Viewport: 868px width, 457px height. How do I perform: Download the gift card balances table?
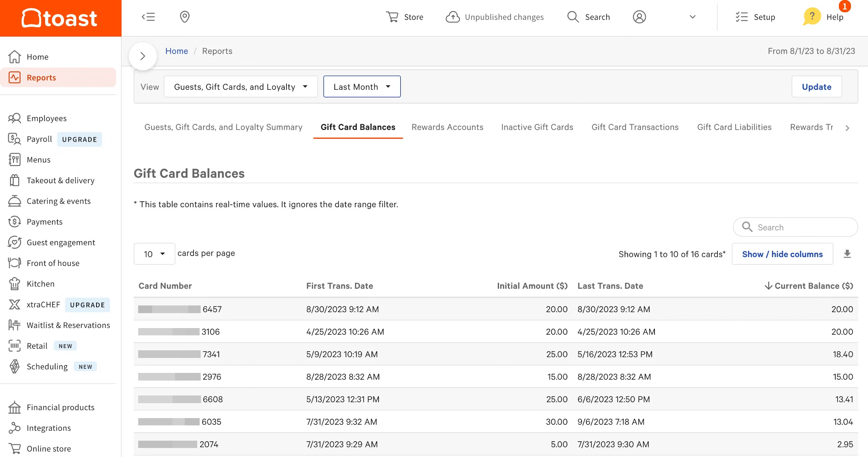point(847,254)
